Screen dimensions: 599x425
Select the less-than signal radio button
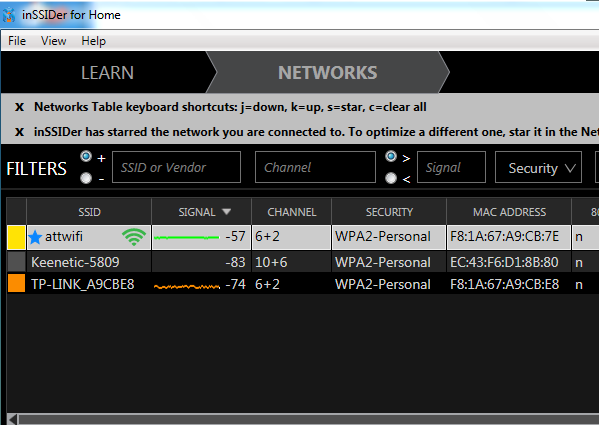click(391, 178)
